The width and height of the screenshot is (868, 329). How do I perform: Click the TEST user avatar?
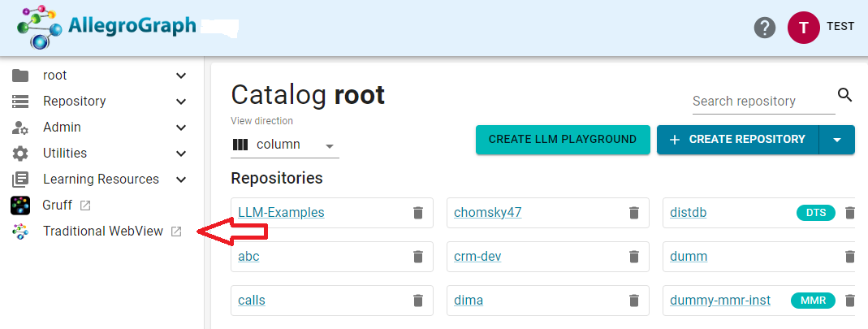pyautogui.click(x=803, y=28)
